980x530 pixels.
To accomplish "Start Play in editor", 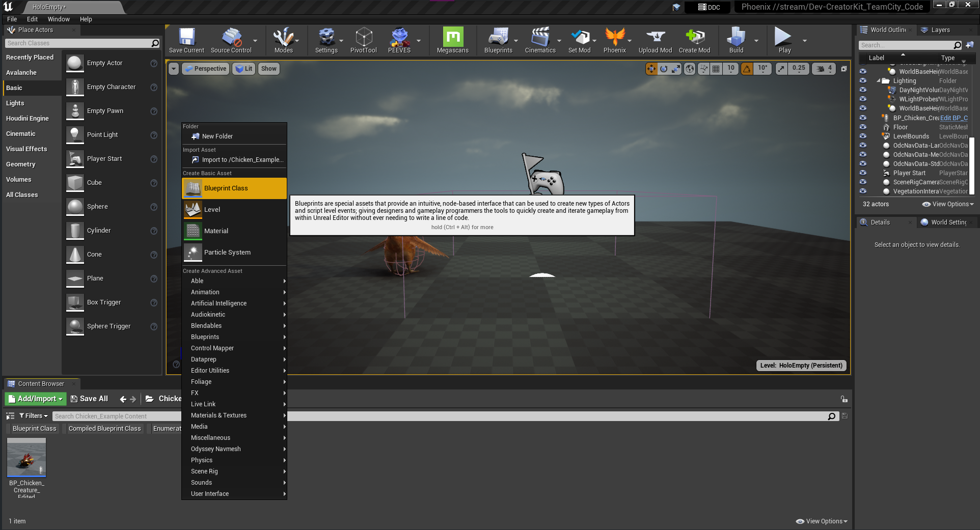I will click(x=783, y=40).
